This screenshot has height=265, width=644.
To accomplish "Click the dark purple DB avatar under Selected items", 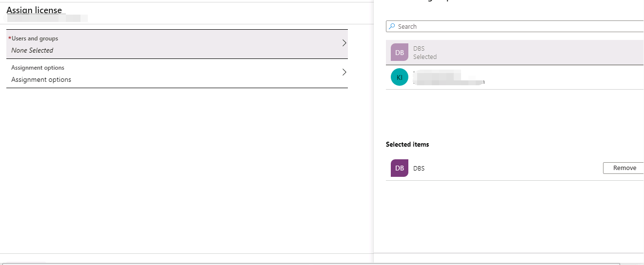I will [x=399, y=168].
